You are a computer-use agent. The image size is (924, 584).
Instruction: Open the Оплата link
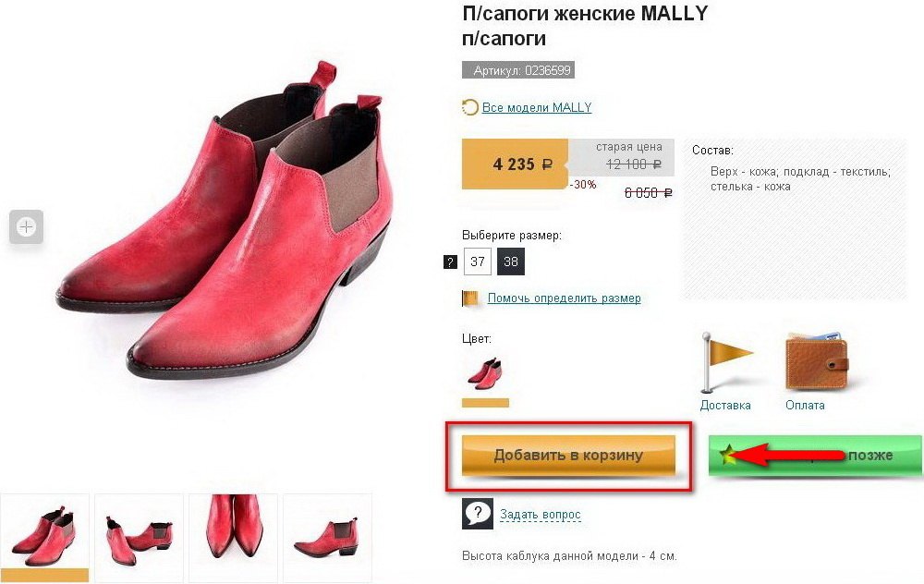805,406
